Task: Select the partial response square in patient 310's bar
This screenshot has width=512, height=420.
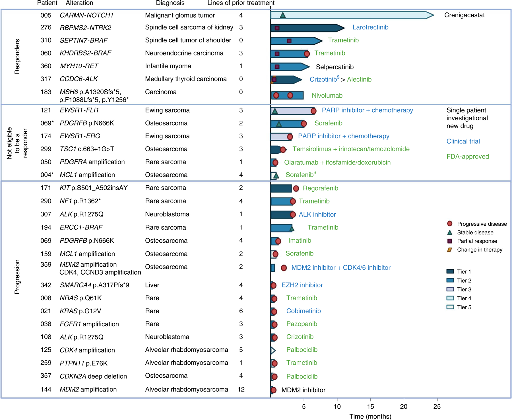Action: pos(289,41)
